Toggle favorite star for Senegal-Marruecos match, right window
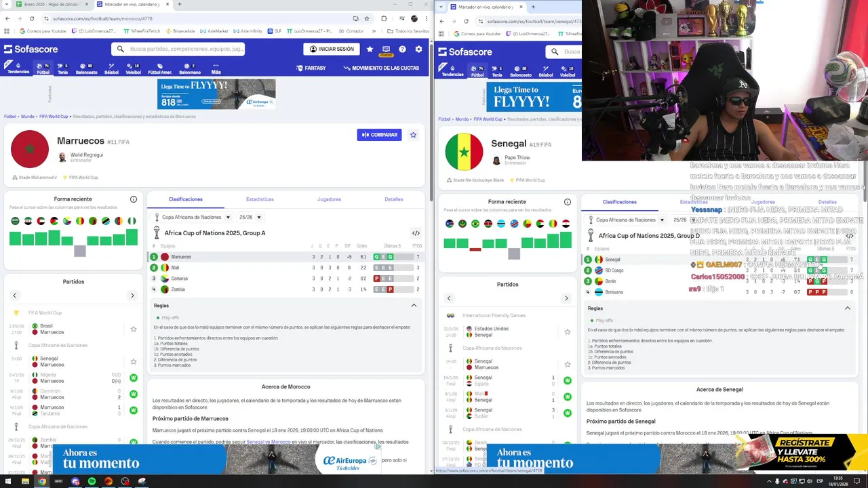868x488 pixels. click(x=568, y=365)
